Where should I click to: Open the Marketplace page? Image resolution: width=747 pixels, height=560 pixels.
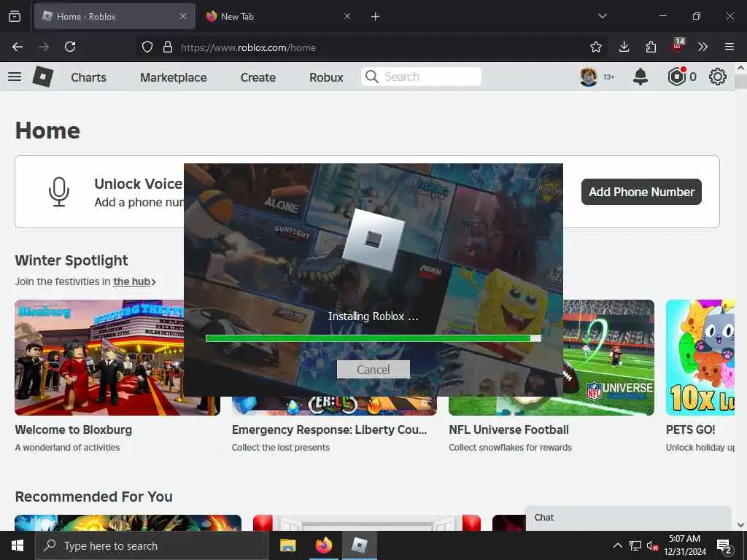click(x=174, y=77)
